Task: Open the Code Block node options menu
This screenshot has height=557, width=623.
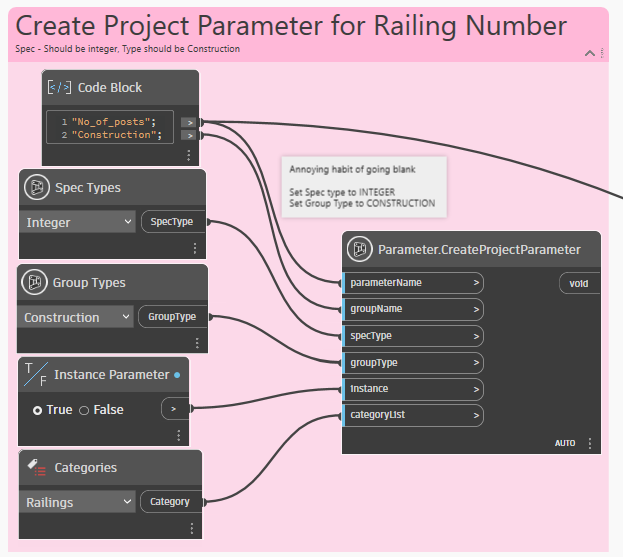Action: [x=188, y=156]
